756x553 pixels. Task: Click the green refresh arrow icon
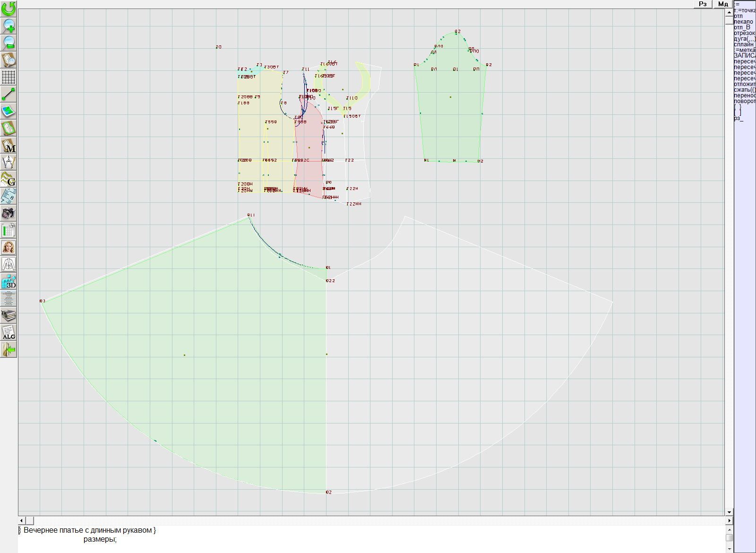(9, 9)
